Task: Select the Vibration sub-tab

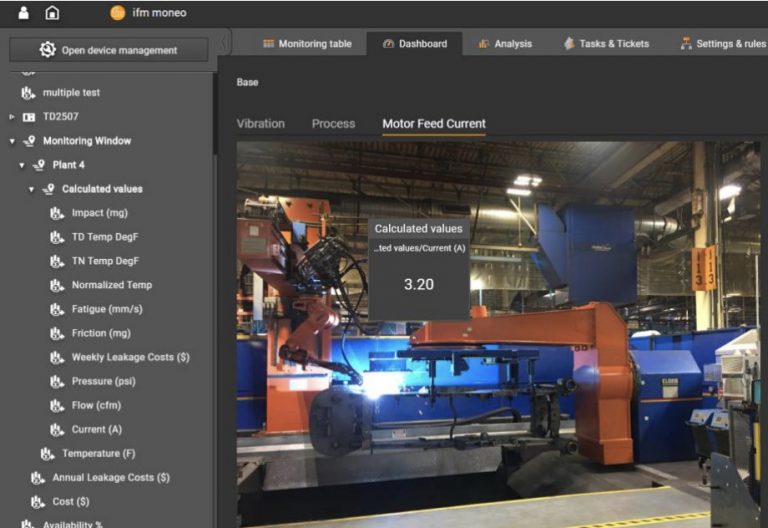Action: 260,124
